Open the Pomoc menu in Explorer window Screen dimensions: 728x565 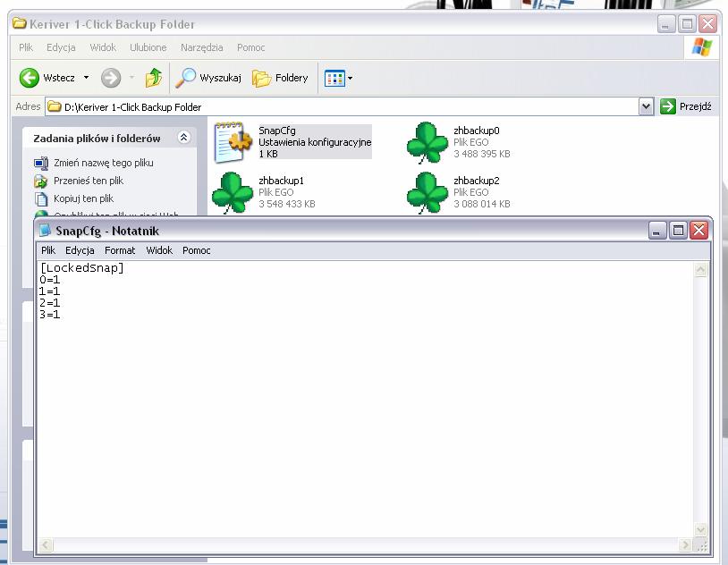tap(251, 47)
